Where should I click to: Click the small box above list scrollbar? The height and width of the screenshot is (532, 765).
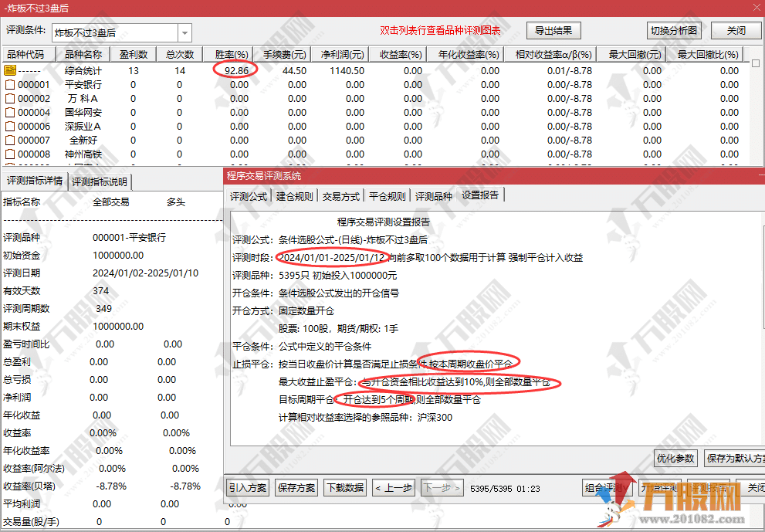coord(756,63)
